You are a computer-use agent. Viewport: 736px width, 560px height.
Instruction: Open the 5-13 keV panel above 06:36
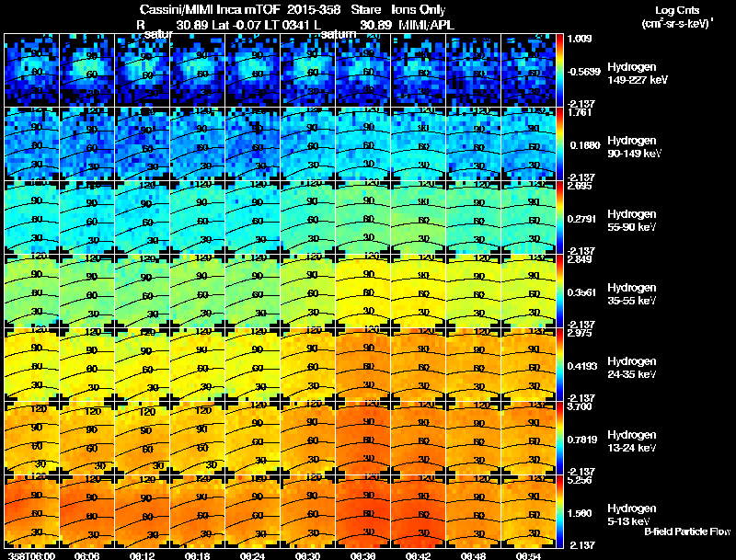[x=362, y=511]
